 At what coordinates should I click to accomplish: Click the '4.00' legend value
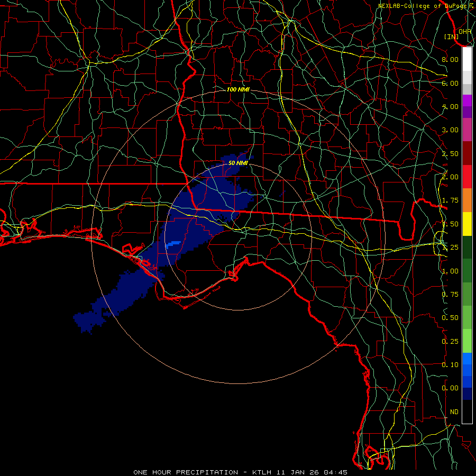(450, 106)
